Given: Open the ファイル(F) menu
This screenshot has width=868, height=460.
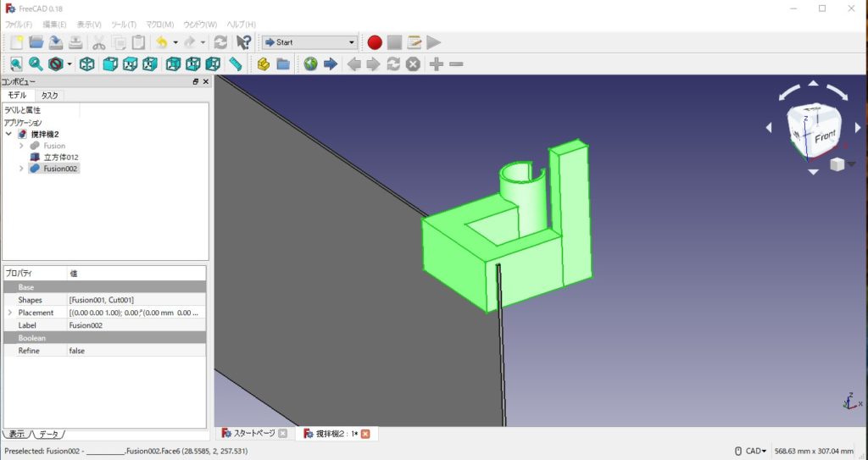Looking at the screenshot, I should tap(19, 25).
